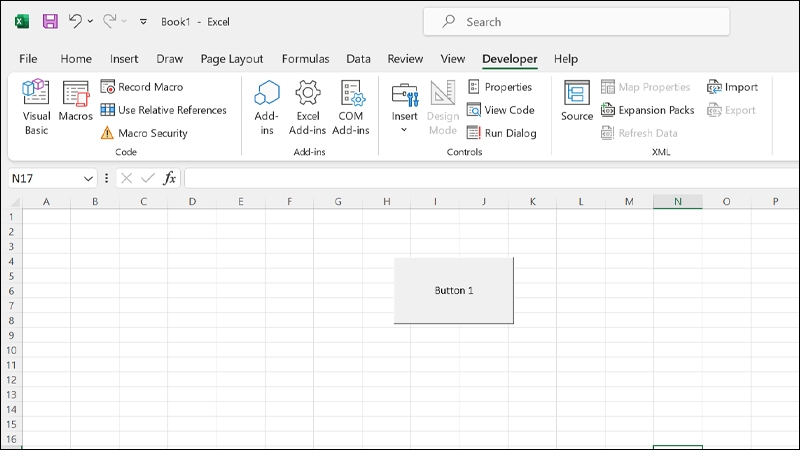The height and width of the screenshot is (450, 800).
Task: Click the formula bar Cancel X
Action: (127, 178)
